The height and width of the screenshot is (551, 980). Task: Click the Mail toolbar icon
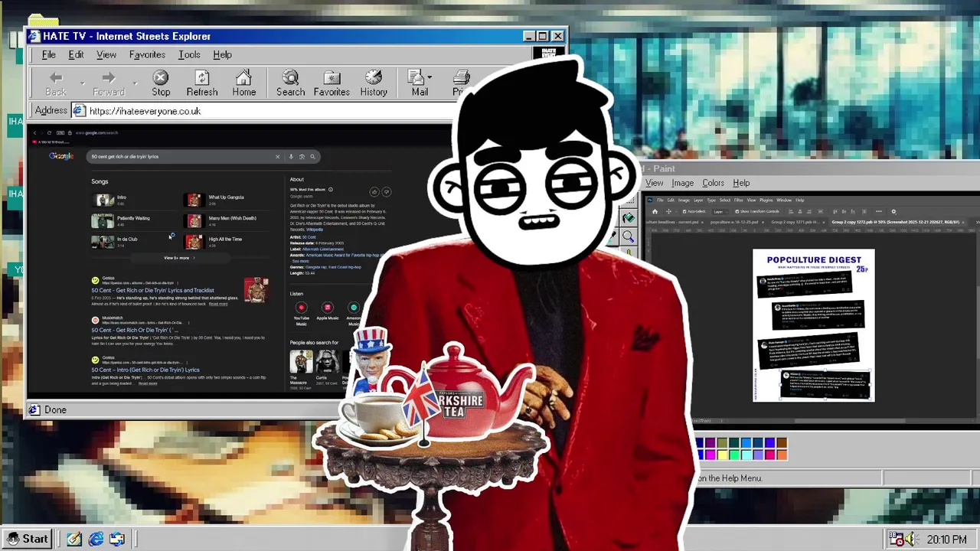point(416,77)
